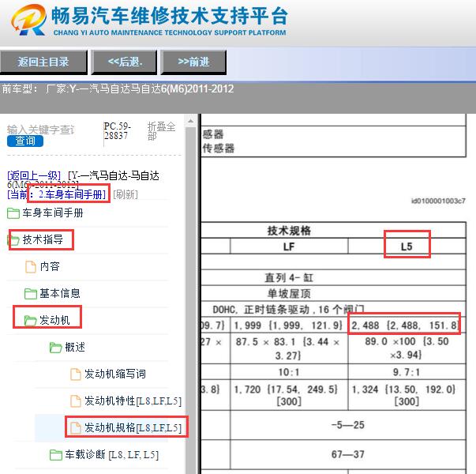
Task: Click the 查询 search button
Action: coord(25,141)
